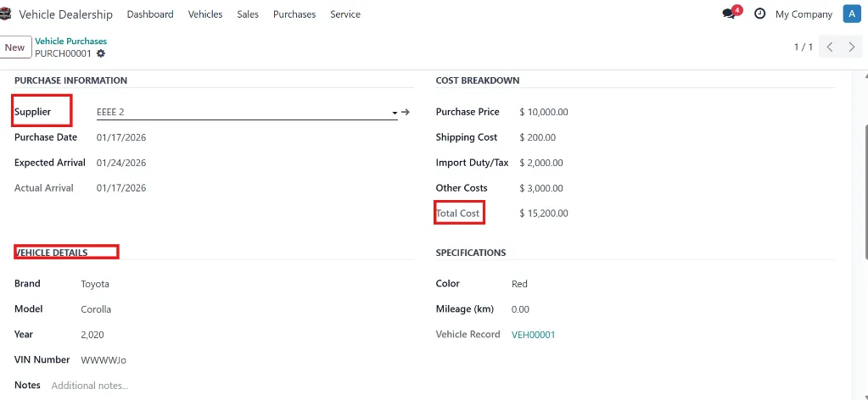Screen dimensions: 868x400
Task: Click the 1 / 1 pager counter
Action: tap(804, 47)
